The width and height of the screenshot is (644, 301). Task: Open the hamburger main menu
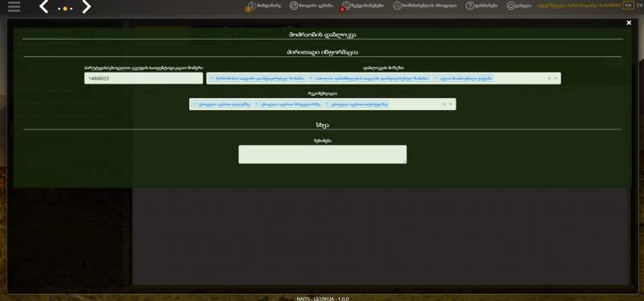click(14, 6)
